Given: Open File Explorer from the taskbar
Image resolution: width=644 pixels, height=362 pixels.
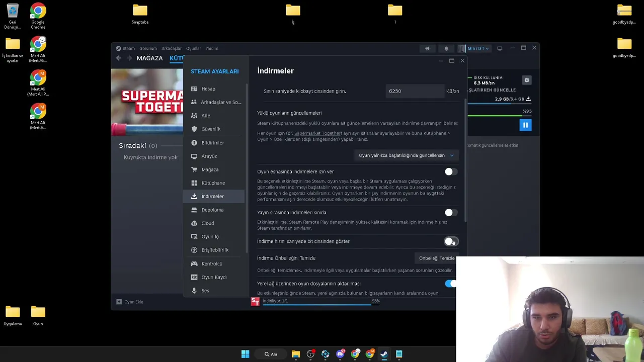Looking at the screenshot, I should click(x=296, y=354).
